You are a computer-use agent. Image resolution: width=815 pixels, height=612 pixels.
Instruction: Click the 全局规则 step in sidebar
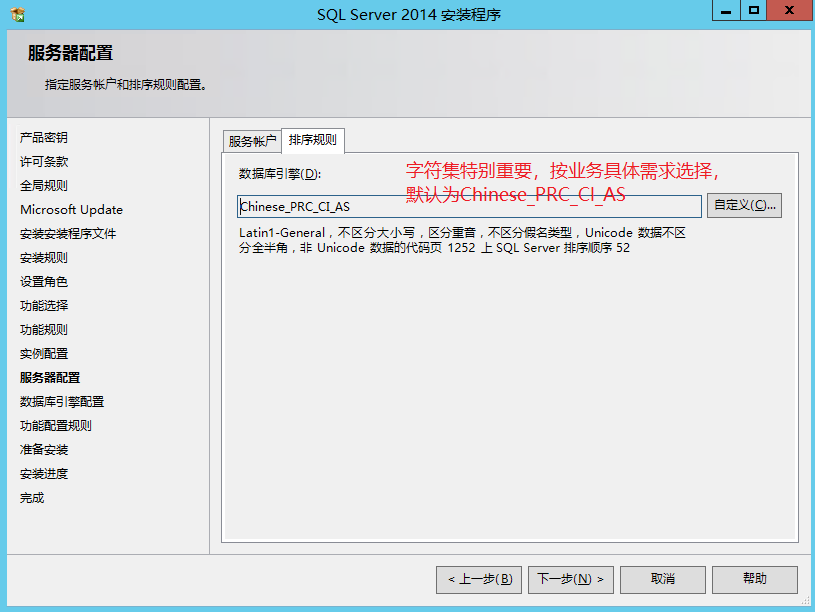tap(44, 186)
